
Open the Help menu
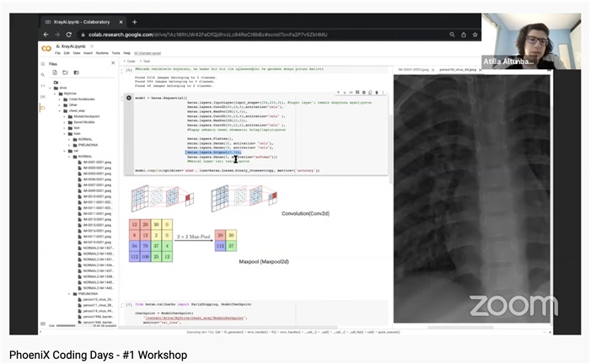[126, 53]
